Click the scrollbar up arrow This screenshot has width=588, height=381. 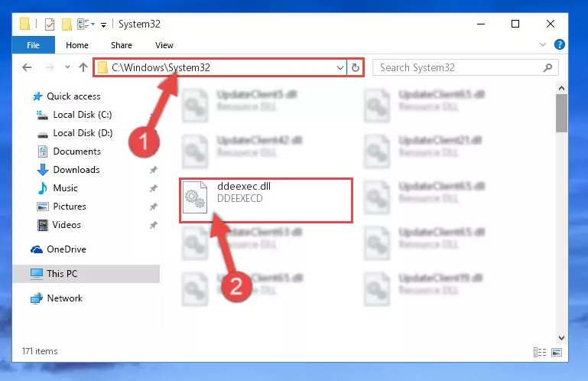pos(561,88)
